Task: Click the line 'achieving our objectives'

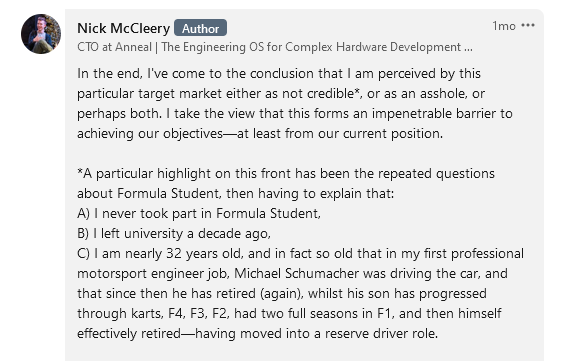Action: [x=260, y=134]
